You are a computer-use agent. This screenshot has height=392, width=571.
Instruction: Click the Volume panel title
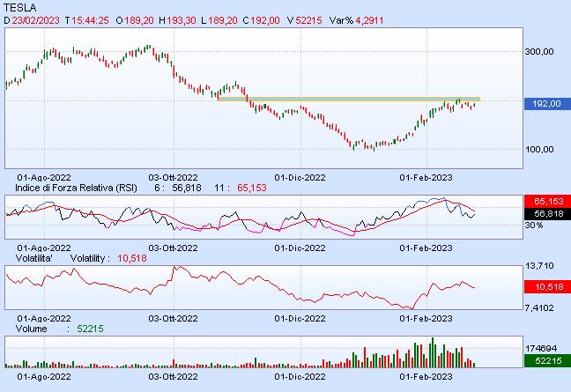point(32,329)
